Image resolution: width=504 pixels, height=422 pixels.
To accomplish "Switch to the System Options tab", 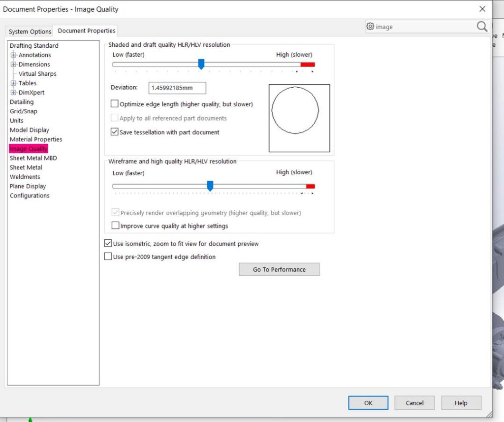I will pyautogui.click(x=30, y=32).
